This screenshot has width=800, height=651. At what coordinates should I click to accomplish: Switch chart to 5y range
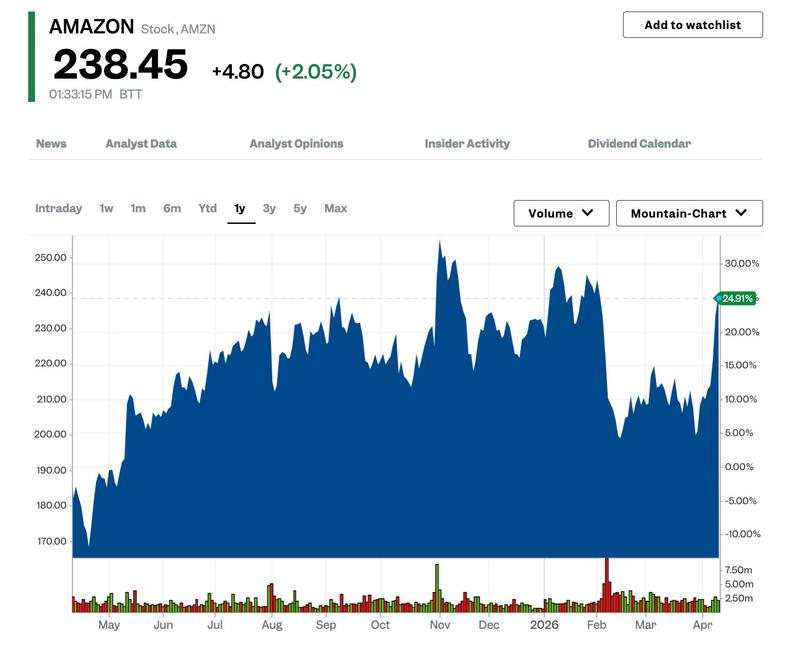pos(300,208)
